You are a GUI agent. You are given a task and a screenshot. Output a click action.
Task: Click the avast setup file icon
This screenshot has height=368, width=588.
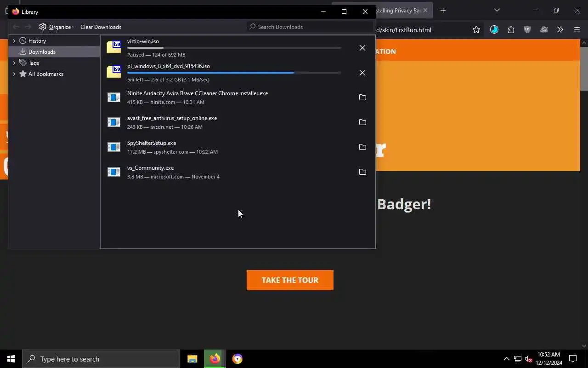[x=113, y=122]
